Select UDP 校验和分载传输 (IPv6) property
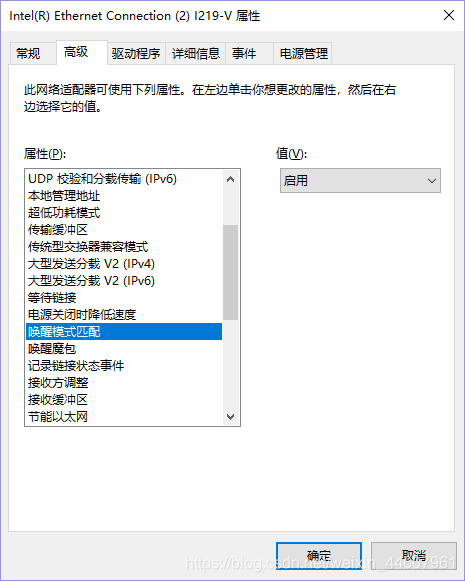Image resolution: width=465 pixels, height=582 pixels. 124,179
